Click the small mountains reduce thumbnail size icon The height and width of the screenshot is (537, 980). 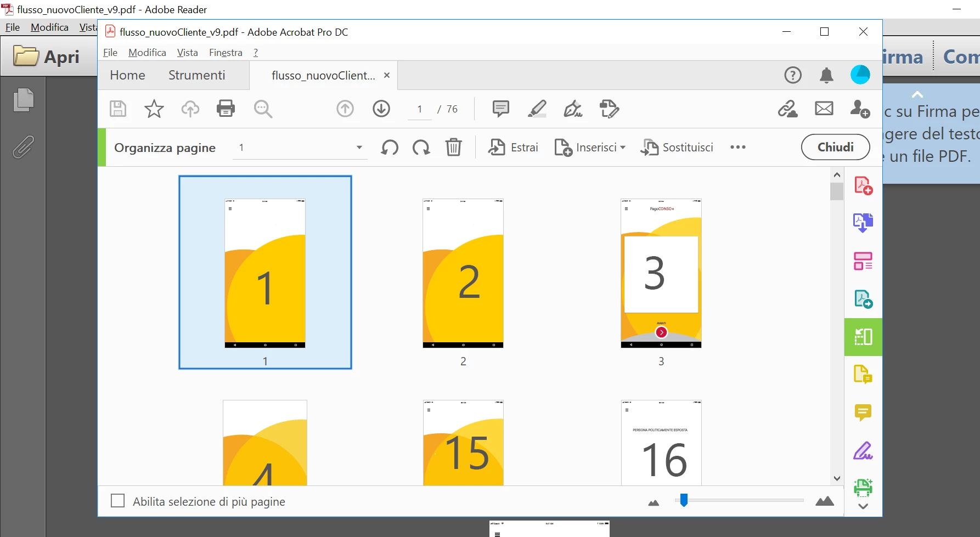(654, 503)
